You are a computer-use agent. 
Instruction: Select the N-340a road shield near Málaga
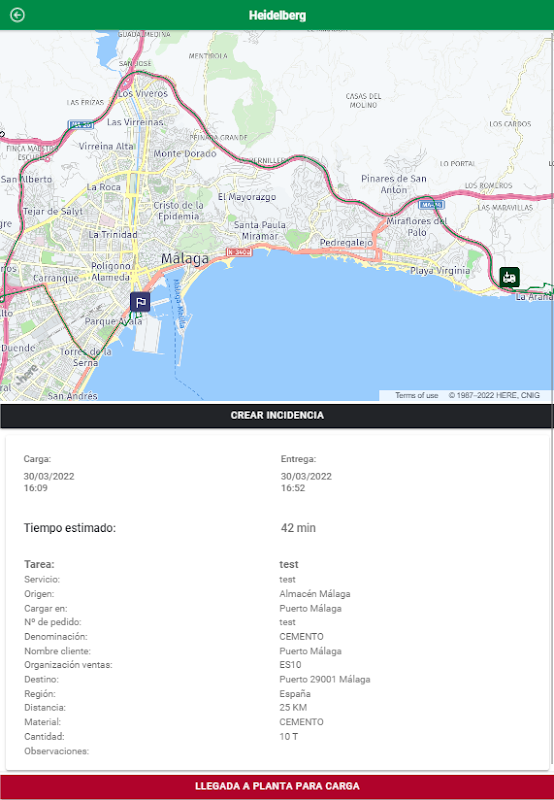tap(239, 252)
